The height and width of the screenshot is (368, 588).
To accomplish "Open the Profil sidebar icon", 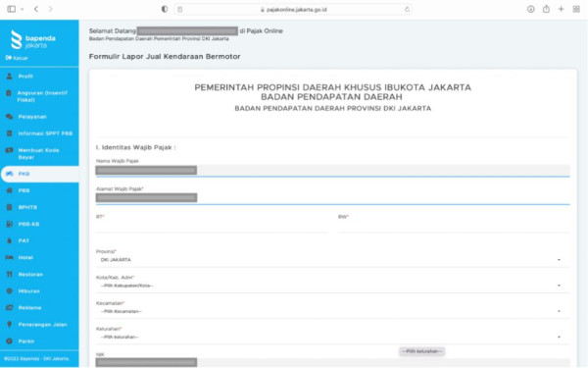I will (x=10, y=77).
